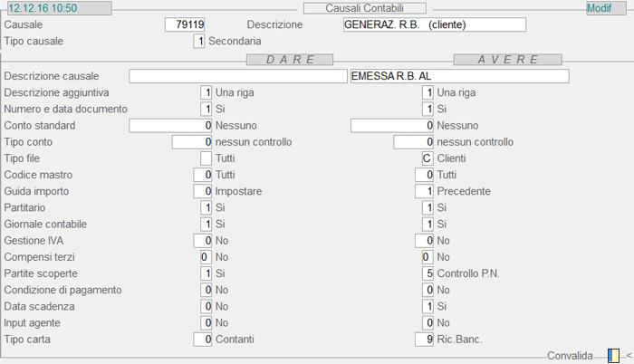Click the Impostare text beside Guida importo
Viewport: 634px width, 364px height.
click(238, 191)
